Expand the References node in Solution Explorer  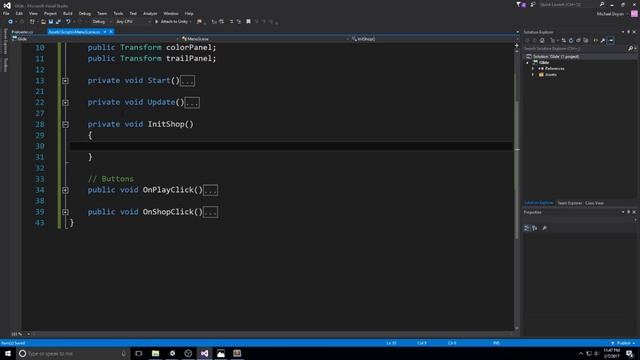pos(533,69)
